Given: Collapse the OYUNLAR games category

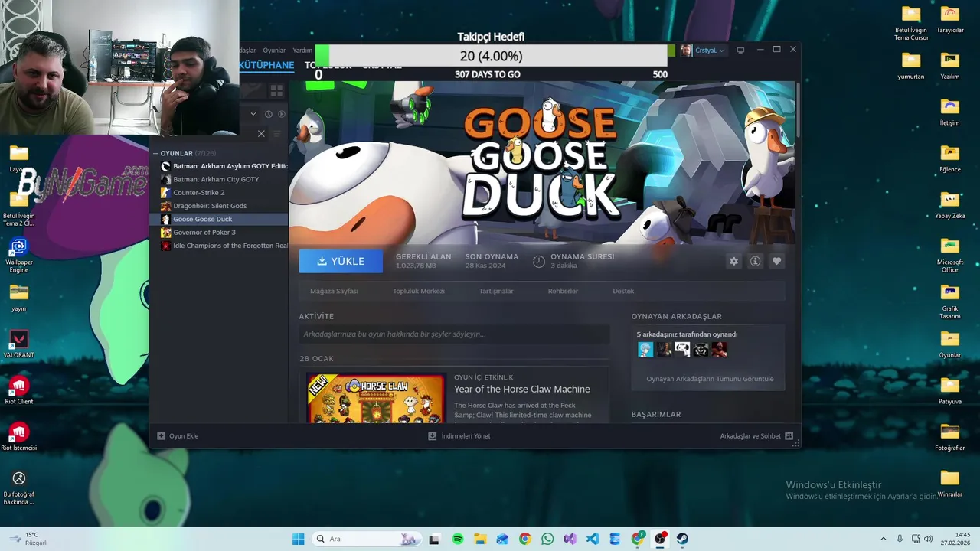Looking at the screenshot, I should pyautogui.click(x=155, y=153).
